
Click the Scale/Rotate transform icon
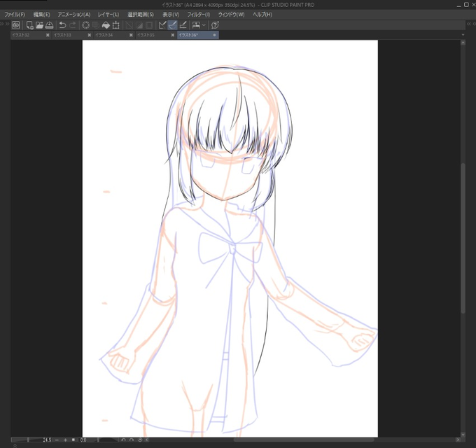point(115,25)
